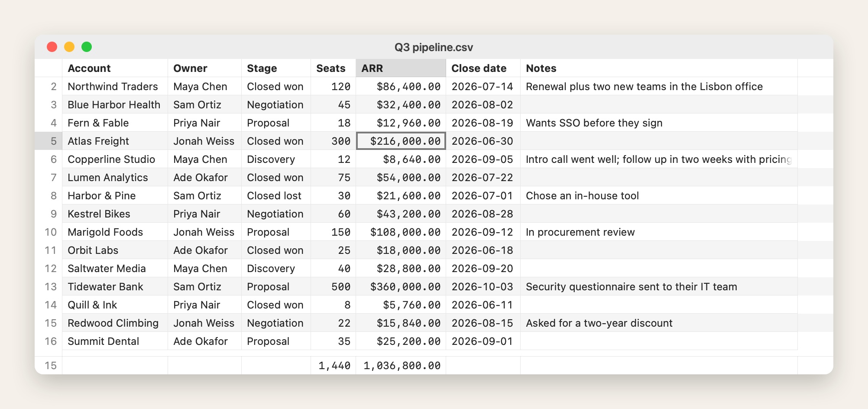
Task: Click the ARR column header
Action: [x=401, y=68]
